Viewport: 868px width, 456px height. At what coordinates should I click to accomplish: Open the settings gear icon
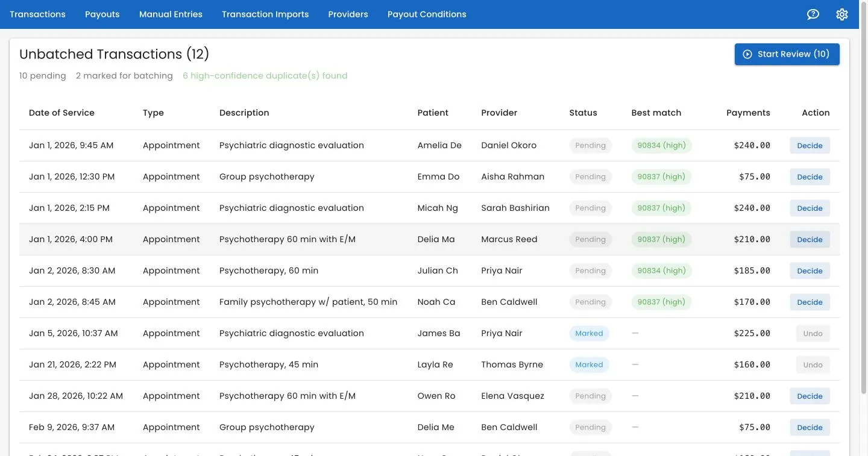[x=842, y=14]
